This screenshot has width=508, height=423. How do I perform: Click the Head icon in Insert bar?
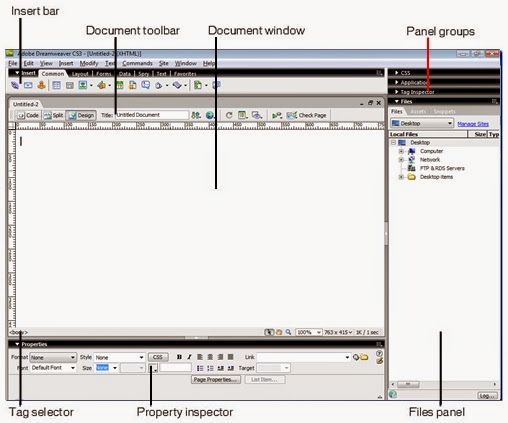pyautogui.click(x=159, y=86)
